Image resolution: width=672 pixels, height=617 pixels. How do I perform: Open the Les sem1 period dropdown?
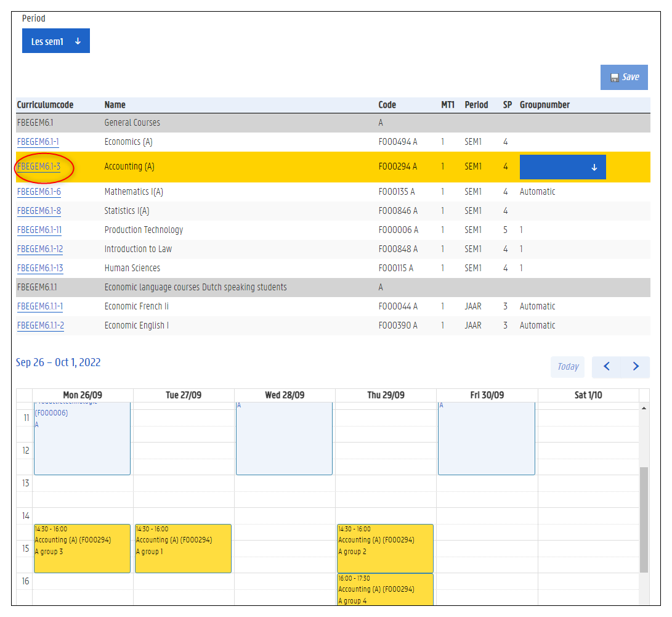click(56, 41)
